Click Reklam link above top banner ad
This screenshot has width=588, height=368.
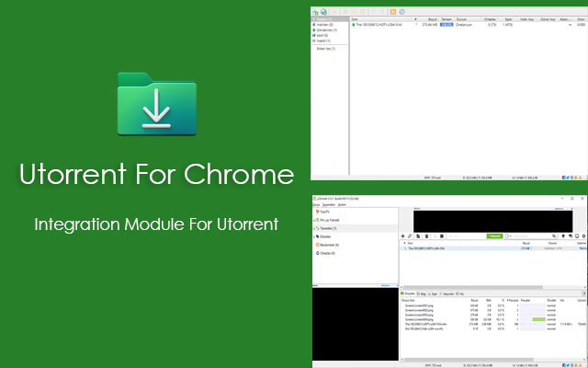(x=559, y=209)
